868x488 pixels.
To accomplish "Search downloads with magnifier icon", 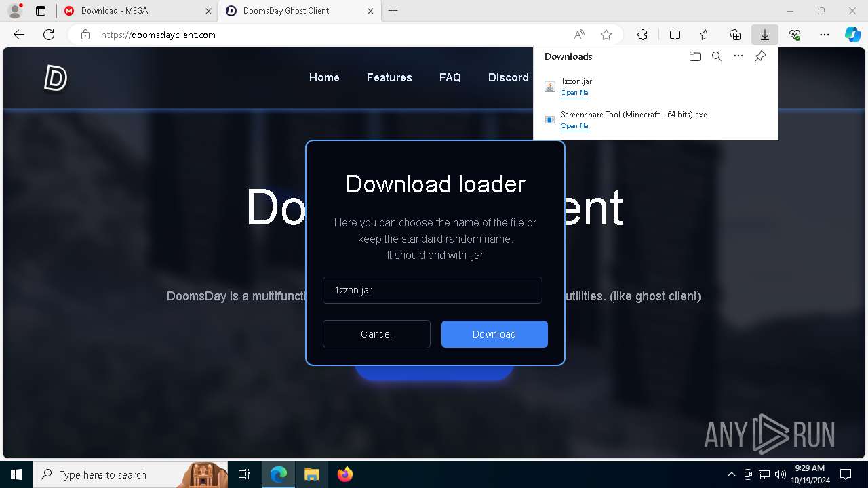I will tap(716, 56).
